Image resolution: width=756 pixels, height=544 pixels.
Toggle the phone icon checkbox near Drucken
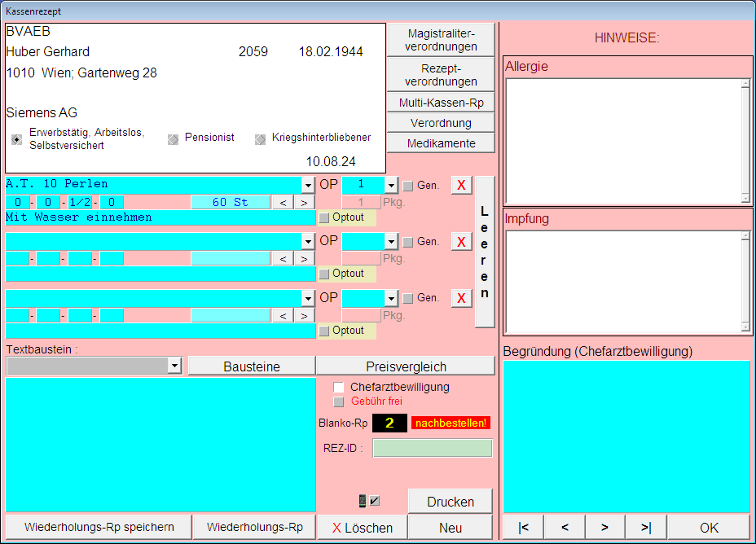tap(375, 501)
